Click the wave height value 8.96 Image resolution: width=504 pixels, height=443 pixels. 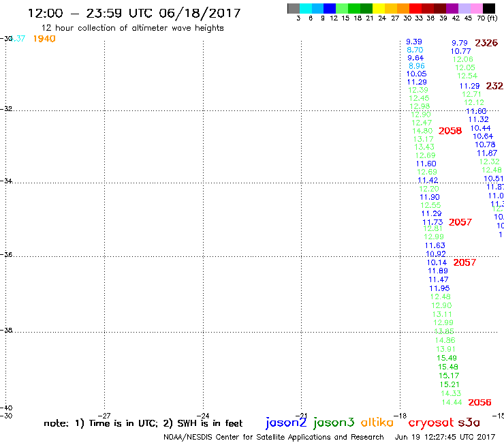[417, 66]
